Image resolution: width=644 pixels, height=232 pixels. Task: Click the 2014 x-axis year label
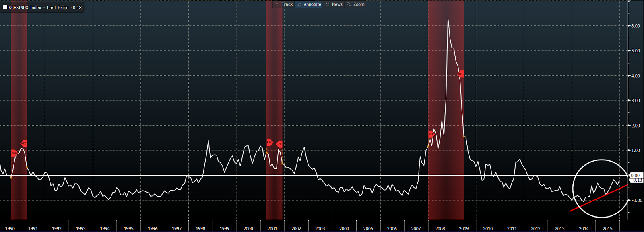coord(584,228)
